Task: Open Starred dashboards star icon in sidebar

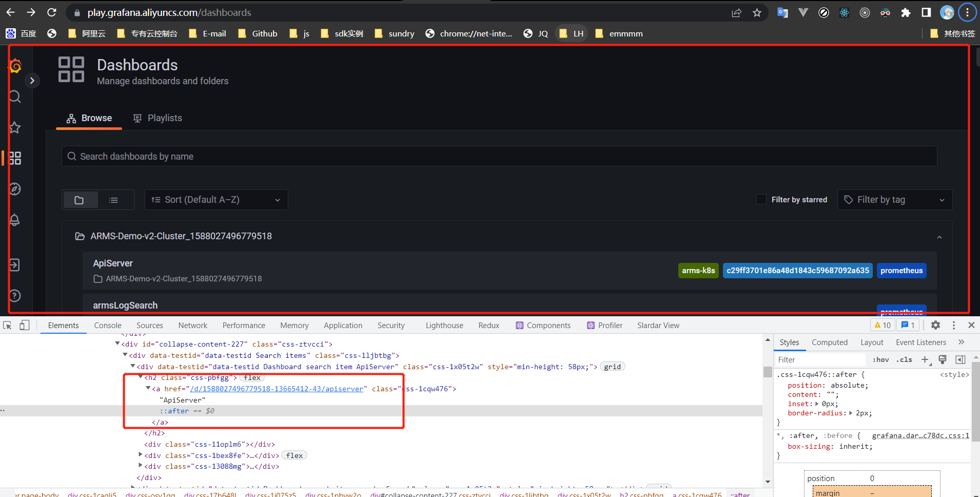Action: click(15, 127)
